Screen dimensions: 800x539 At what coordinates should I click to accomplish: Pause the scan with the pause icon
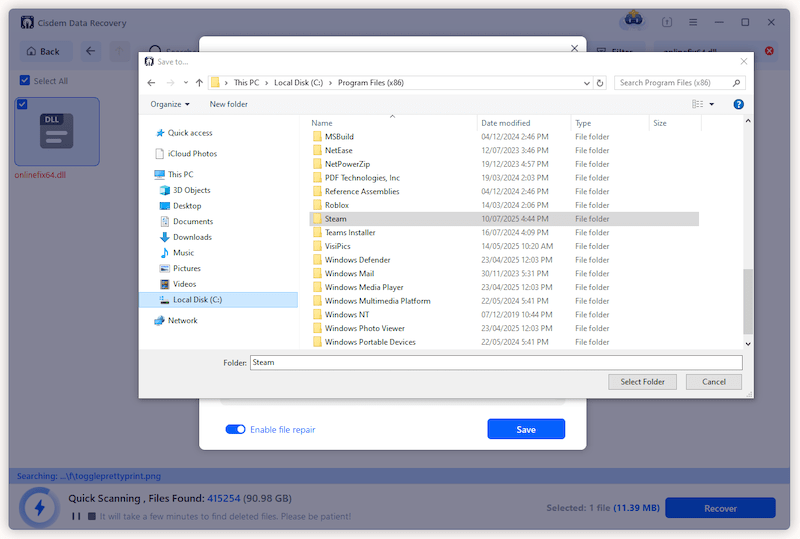pyautogui.click(x=76, y=516)
